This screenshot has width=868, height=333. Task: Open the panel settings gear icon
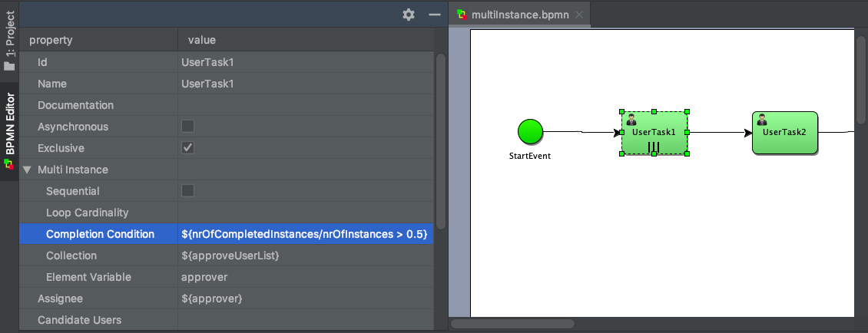click(x=409, y=15)
